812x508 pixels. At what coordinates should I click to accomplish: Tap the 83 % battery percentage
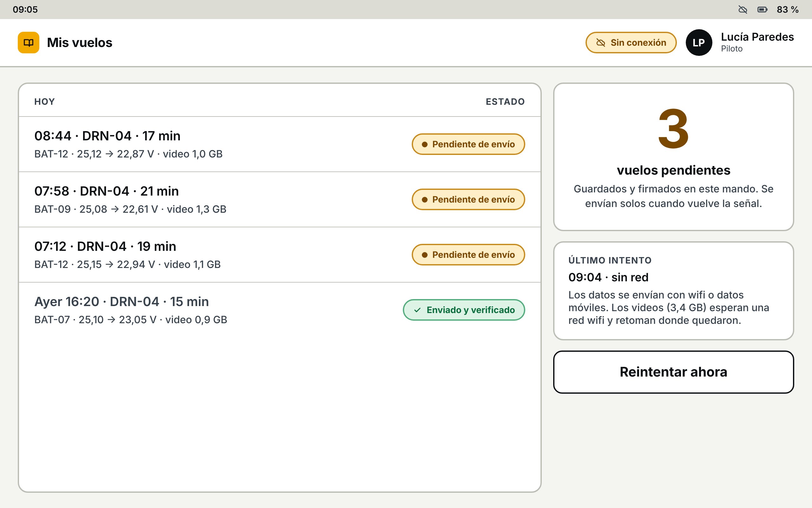788,10
